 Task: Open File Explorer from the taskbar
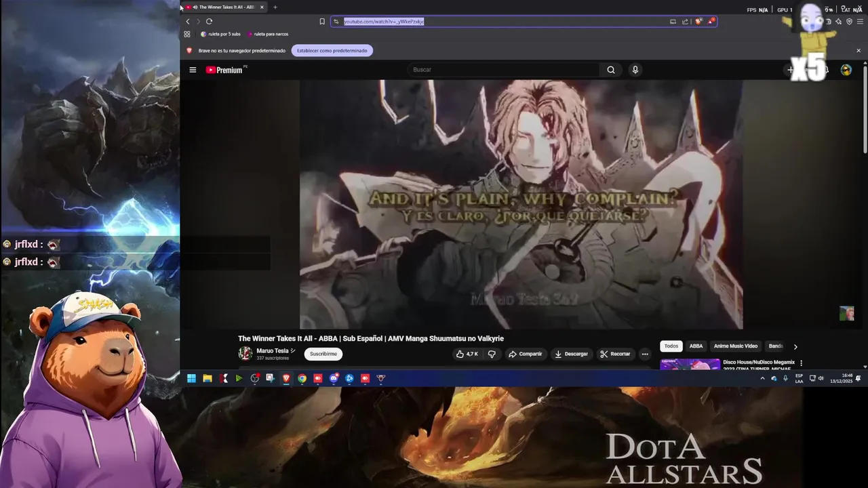click(208, 378)
